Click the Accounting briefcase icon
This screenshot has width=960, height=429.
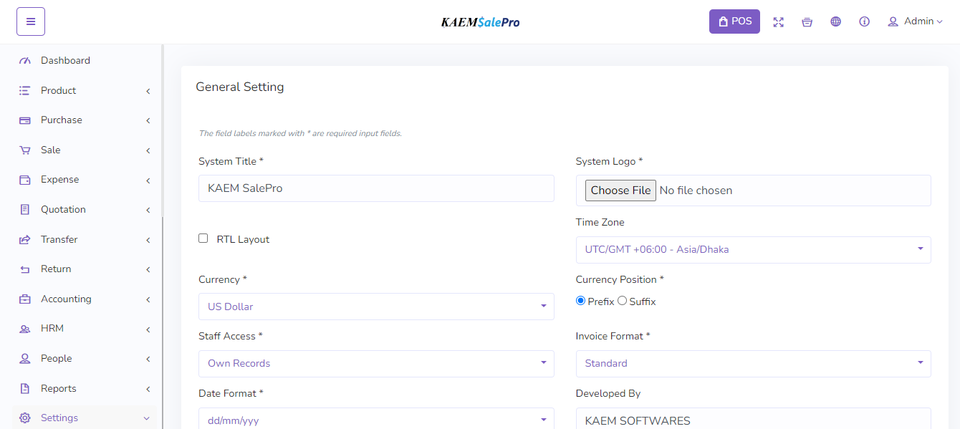click(x=25, y=299)
